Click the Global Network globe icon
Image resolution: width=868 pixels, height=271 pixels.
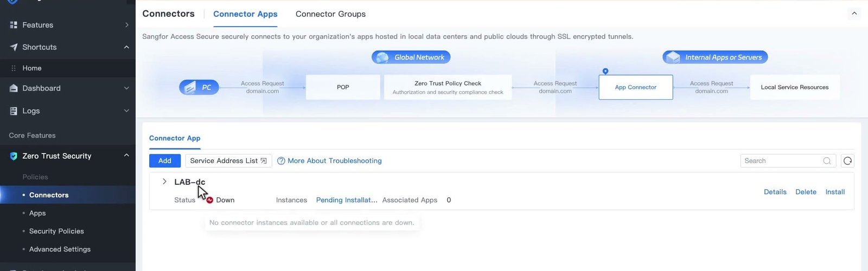(x=382, y=57)
